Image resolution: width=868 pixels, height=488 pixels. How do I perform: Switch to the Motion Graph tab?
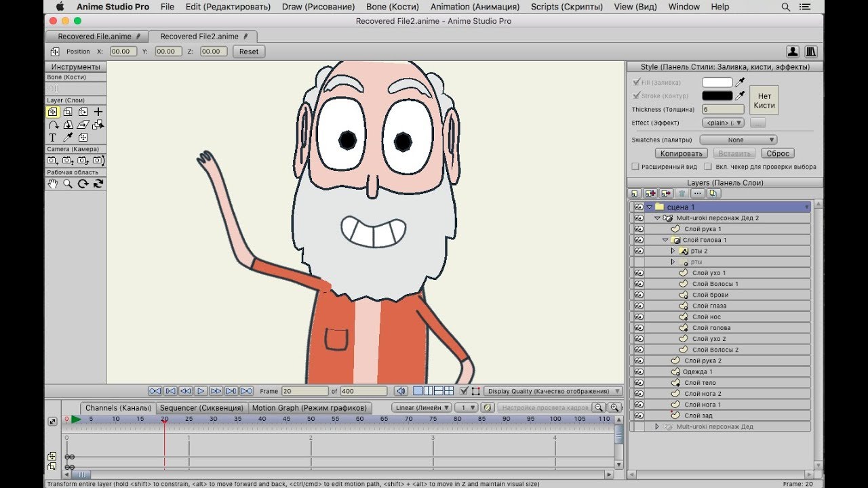coord(309,408)
